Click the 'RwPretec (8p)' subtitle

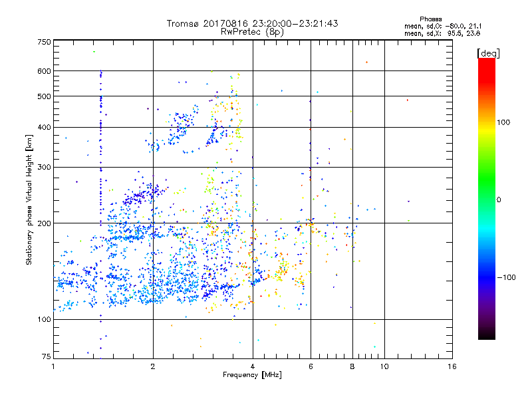pos(252,32)
